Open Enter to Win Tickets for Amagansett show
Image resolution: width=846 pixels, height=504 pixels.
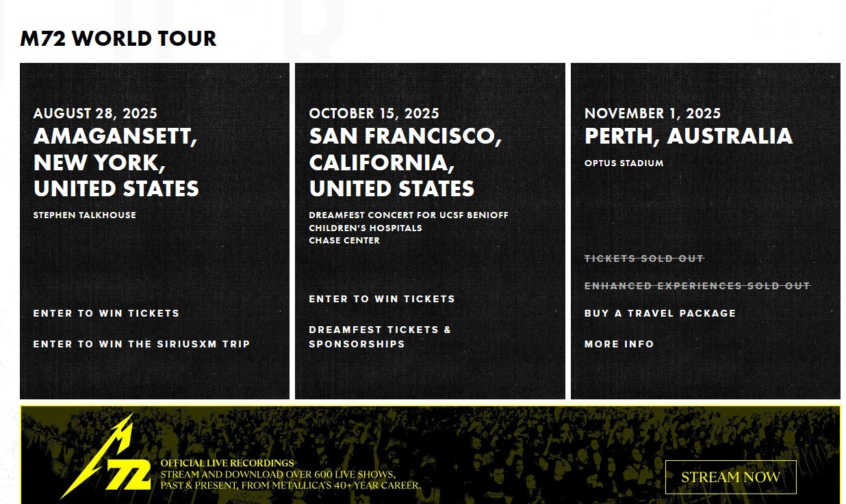106,313
